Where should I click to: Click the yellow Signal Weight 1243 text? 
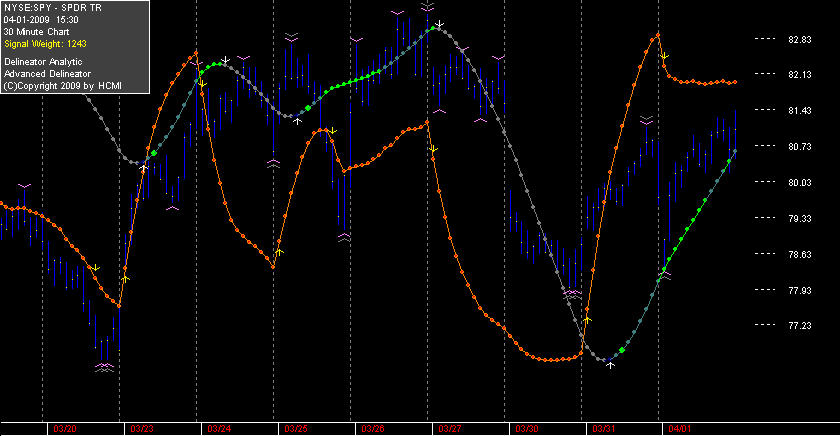pos(45,44)
